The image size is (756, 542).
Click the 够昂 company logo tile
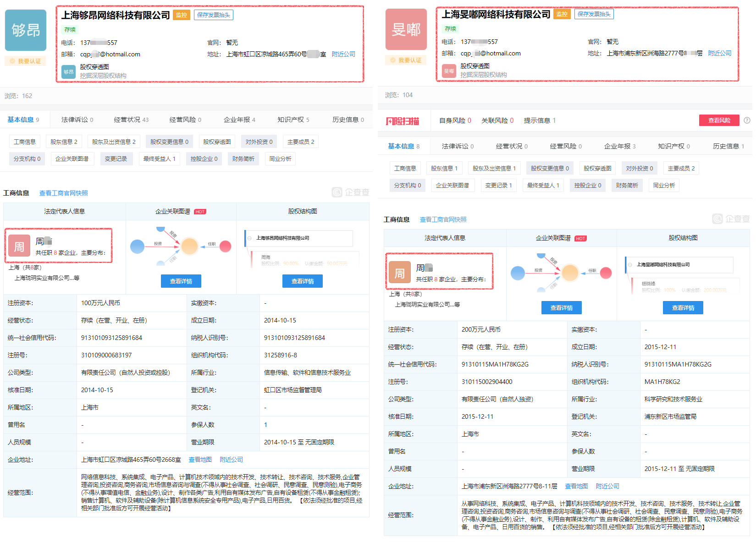[x=26, y=30]
